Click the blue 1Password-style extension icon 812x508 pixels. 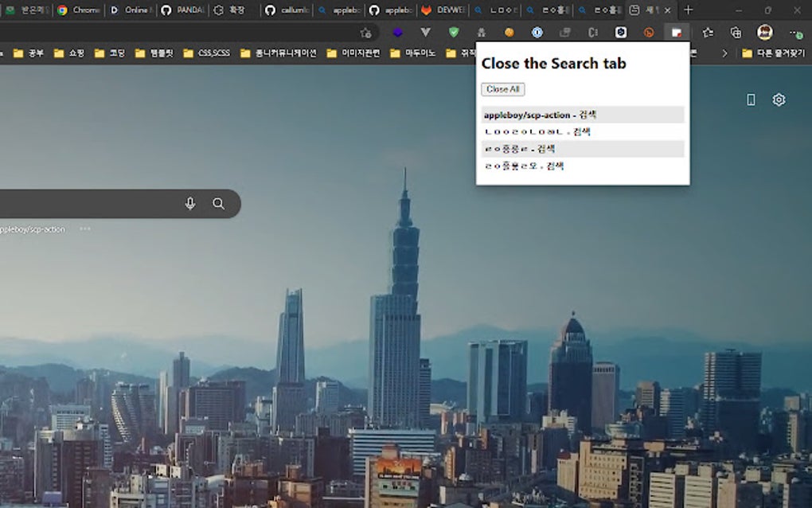coord(537,32)
